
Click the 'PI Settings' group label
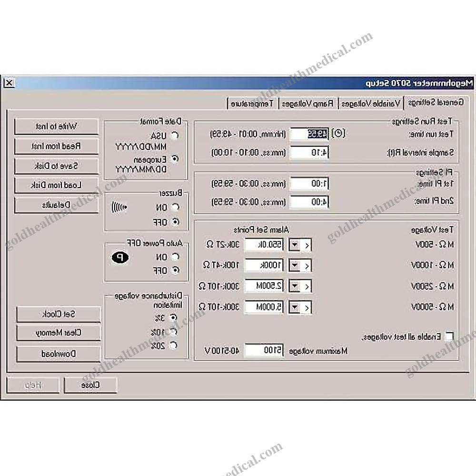[x=434, y=172]
